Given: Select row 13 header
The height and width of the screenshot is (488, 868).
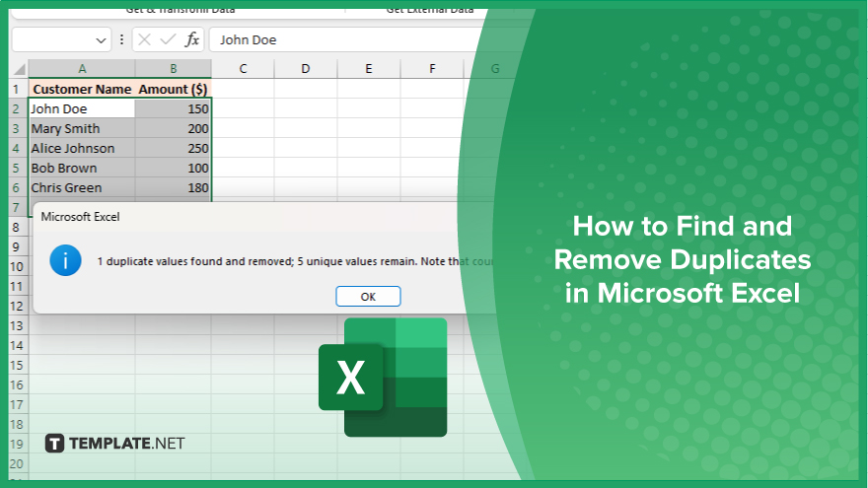Looking at the screenshot, I should pyautogui.click(x=17, y=326).
